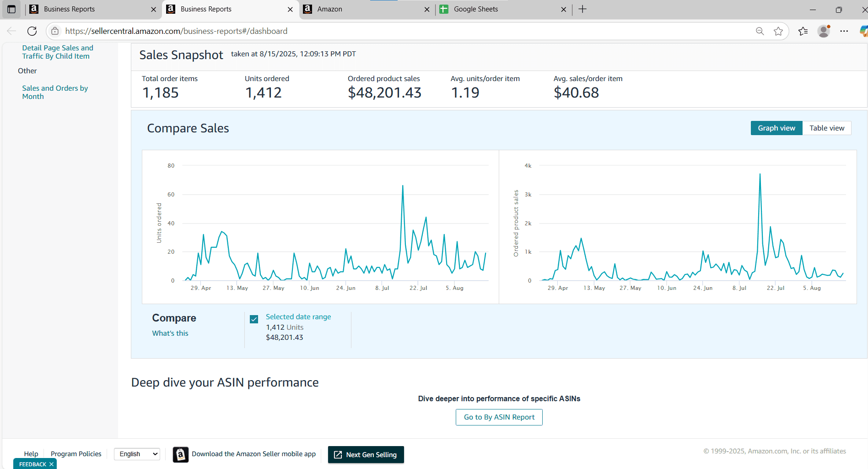This screenshot has height=469, width=868.
Task: Close the Amazon tab
Action: point(427,9)
